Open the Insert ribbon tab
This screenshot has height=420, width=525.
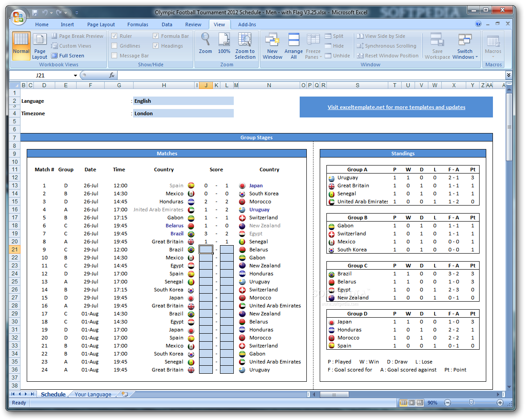click(x=67, y=24)
